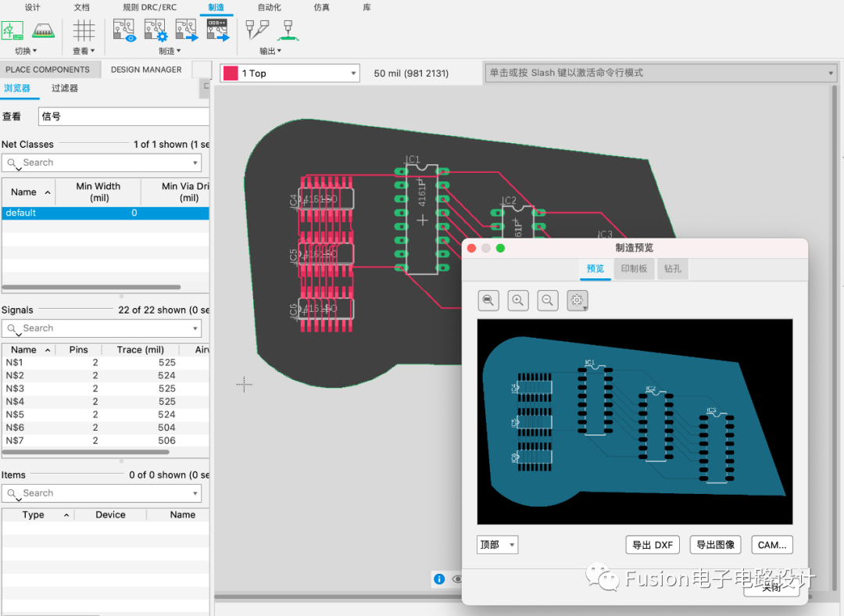Toggle the eye visibility icon near info
This screenshot has height=616, width=844.
pos(457,579)
